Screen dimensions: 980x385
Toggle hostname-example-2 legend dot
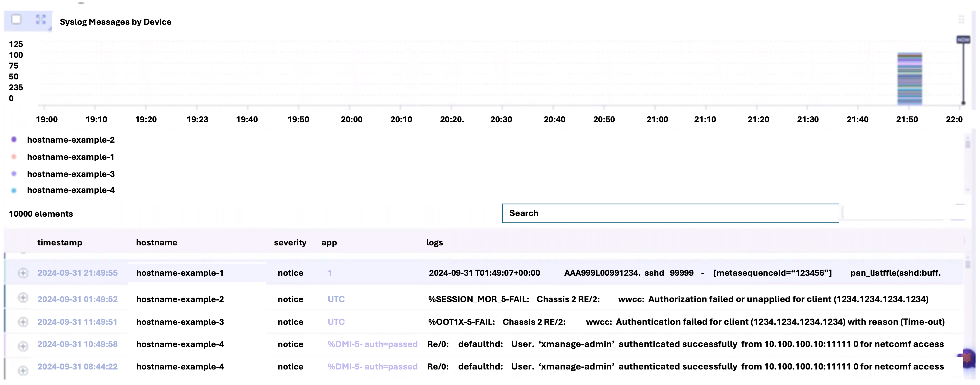[14, 140]
